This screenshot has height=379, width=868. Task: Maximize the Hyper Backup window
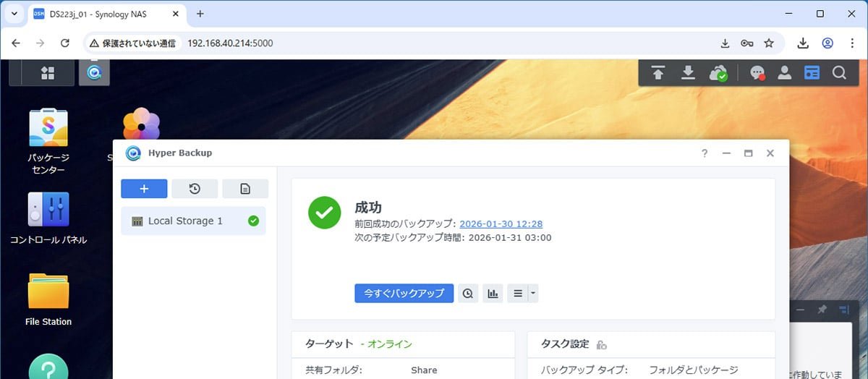[749, 153]
